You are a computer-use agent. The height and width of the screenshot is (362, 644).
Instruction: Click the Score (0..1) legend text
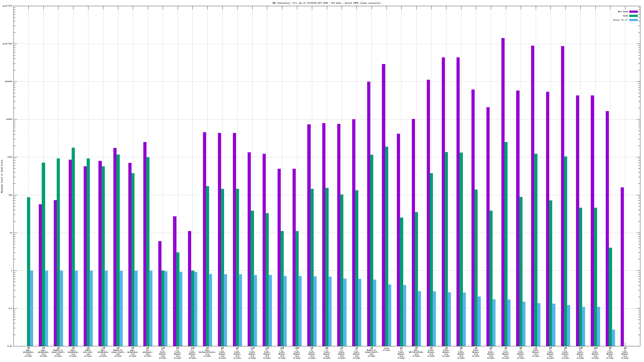[620, 20]
